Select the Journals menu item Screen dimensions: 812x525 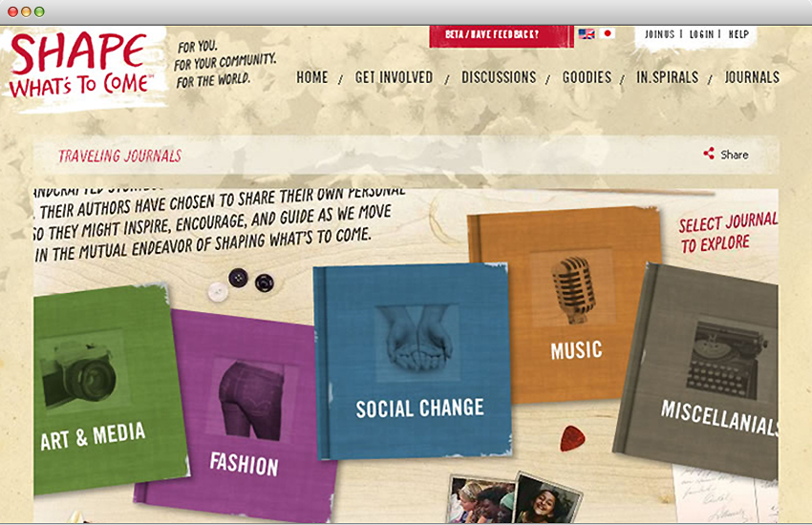tap(752, 77)
